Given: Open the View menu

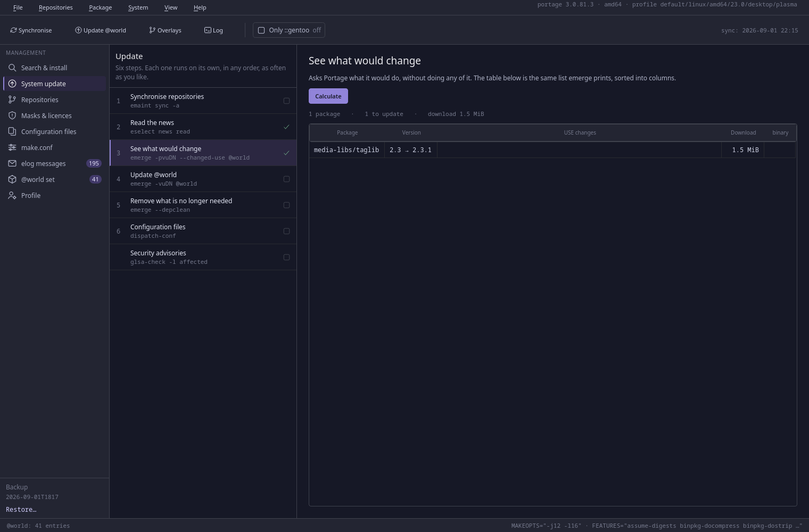Looking at the screenshot, I should pyautogui.click(x=171, y=7).
